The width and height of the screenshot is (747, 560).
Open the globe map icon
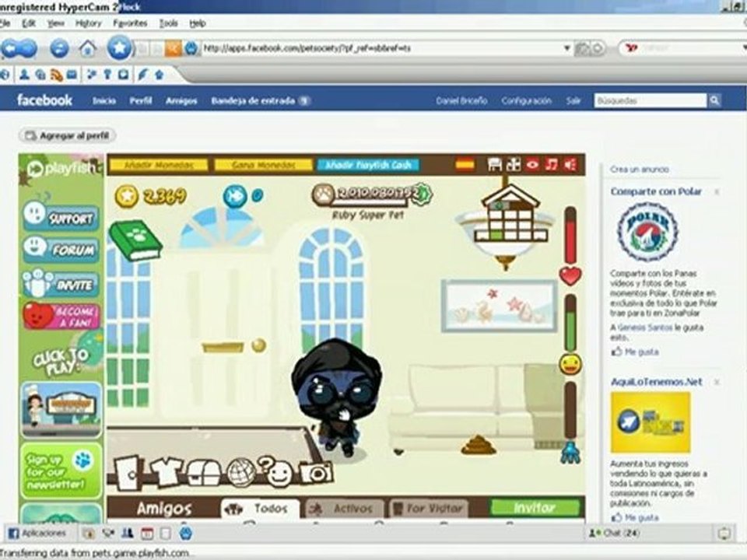click(241, 472)
